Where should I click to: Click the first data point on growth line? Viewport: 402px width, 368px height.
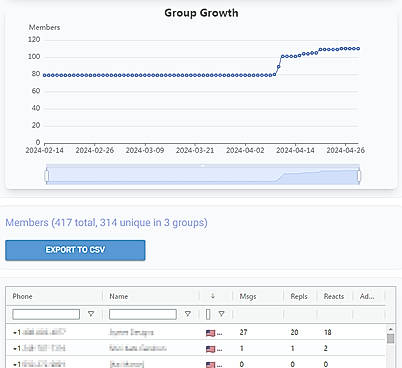click(44, 75)
